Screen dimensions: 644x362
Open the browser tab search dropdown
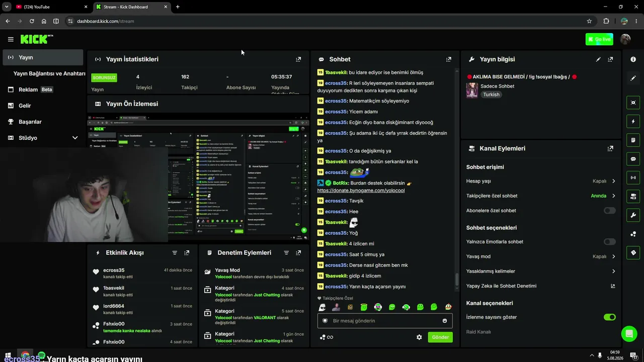click(7, 7)
